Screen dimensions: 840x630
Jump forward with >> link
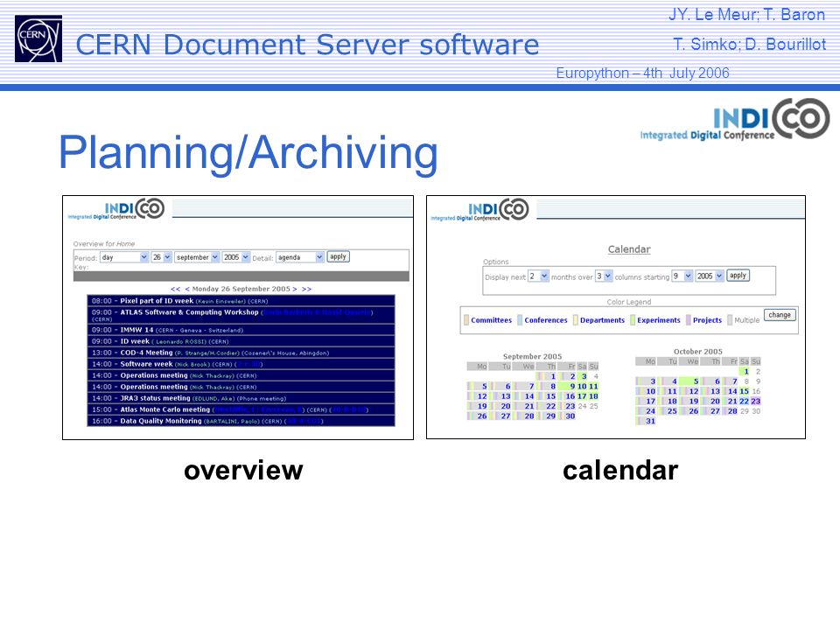(306, 289)
